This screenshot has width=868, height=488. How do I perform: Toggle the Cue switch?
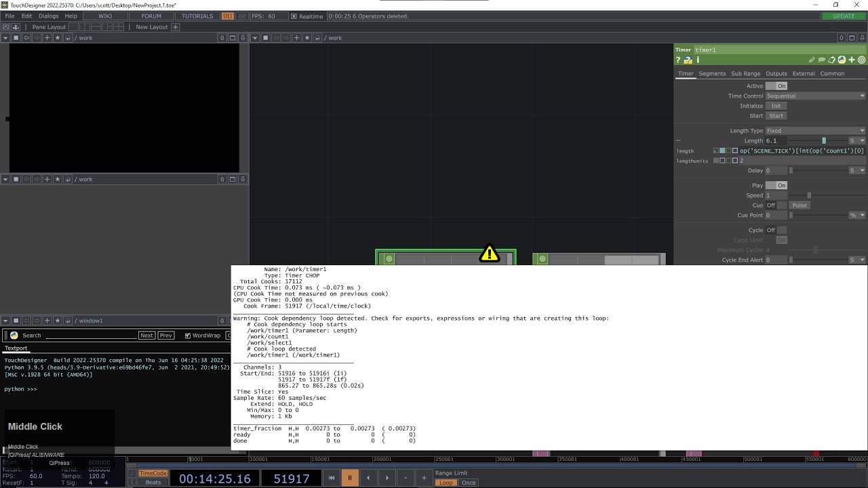click(x=776, y=205)
